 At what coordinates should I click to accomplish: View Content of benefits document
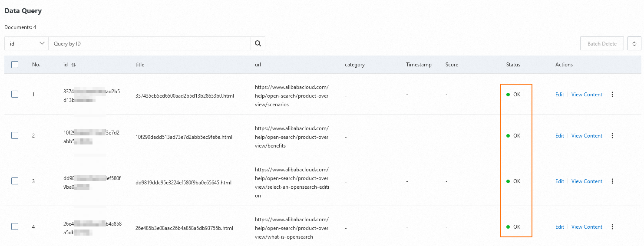click(x=587, y=135)
